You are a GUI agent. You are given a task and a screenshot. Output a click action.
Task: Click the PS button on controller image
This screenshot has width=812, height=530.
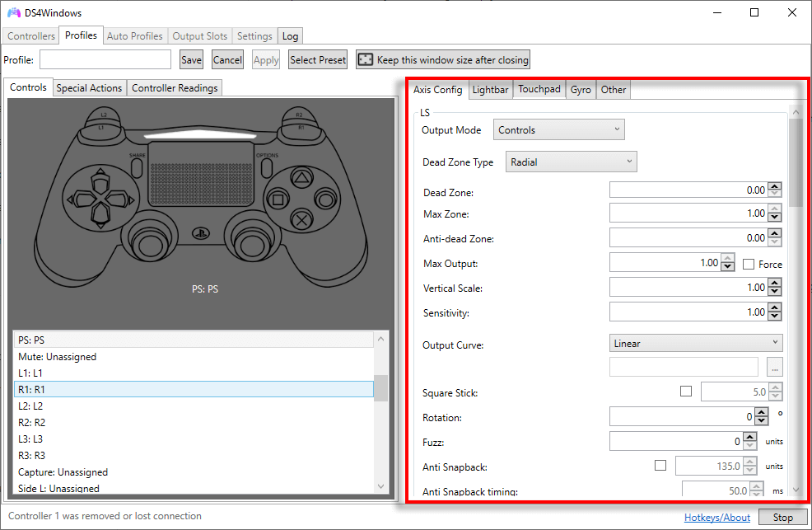199,233
